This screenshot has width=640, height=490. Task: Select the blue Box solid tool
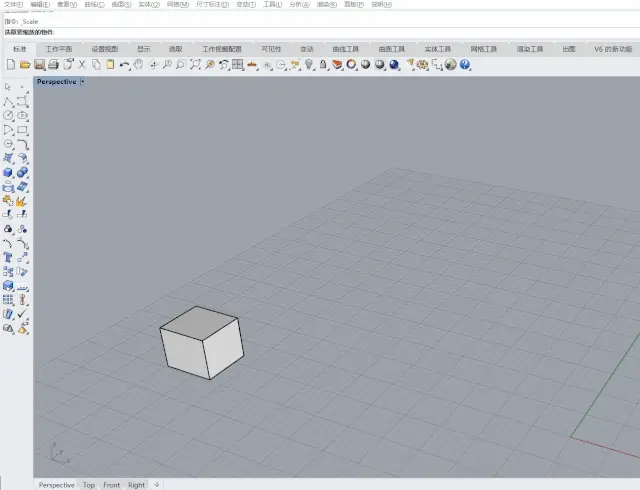tap(8, 172)
